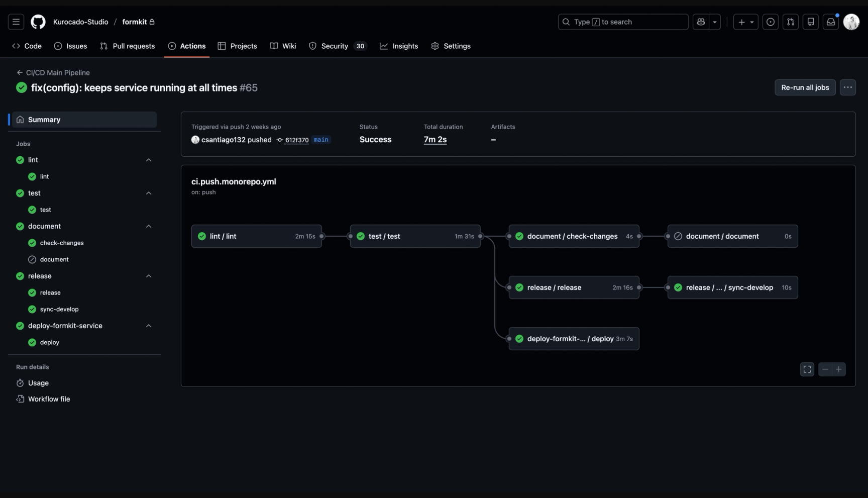Click the Re-run all jobs button
This screenshot has width=868, height=498.
pos(805,87)
